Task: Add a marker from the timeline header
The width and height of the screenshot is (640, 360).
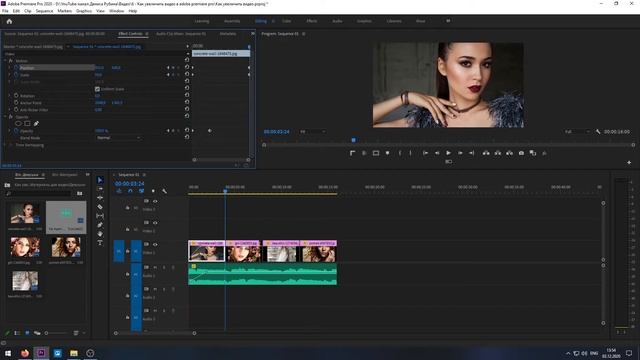Action: (153, 191)
